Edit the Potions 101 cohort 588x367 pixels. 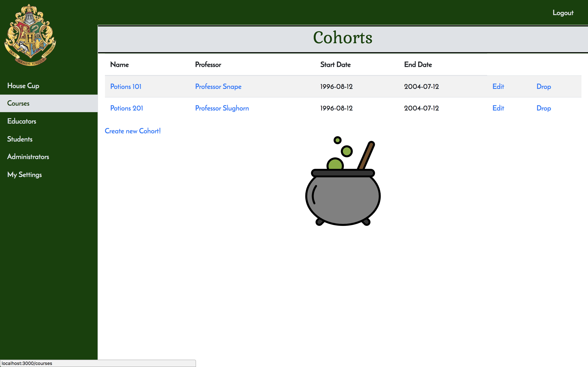pos(498,87)
